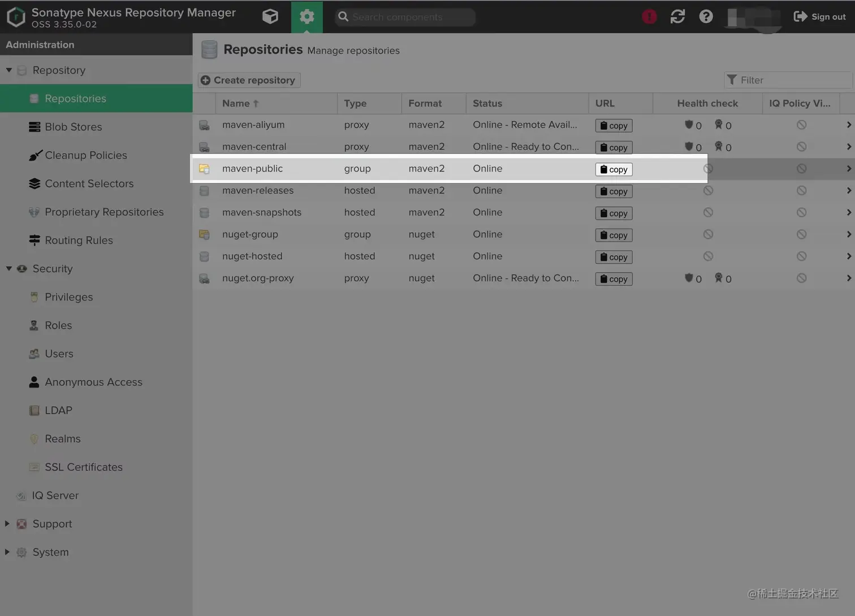
Task: Copy the URL of maven-central
Action: pos(614,147)
